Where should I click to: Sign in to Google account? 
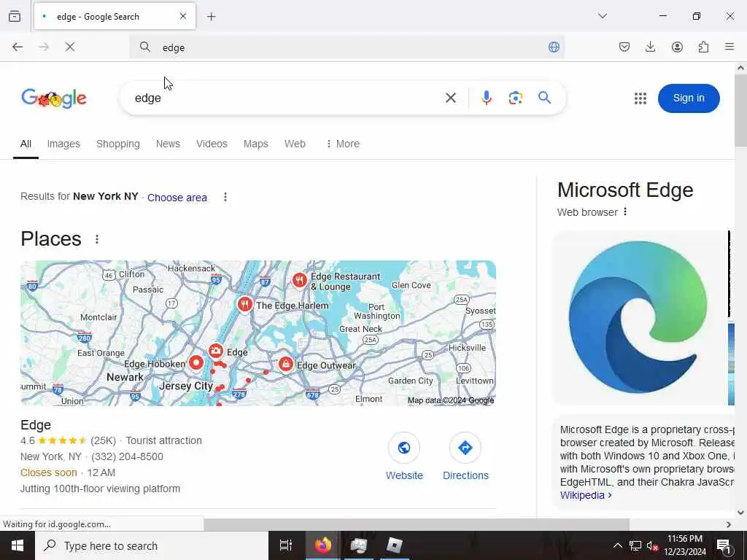coord(689,98)
